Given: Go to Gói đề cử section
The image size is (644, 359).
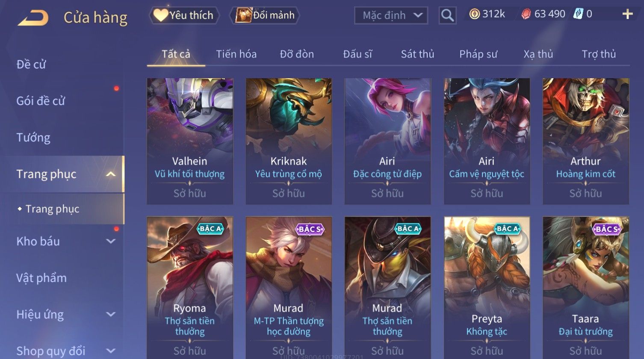Looking at the screenshot, I should 41,101.
